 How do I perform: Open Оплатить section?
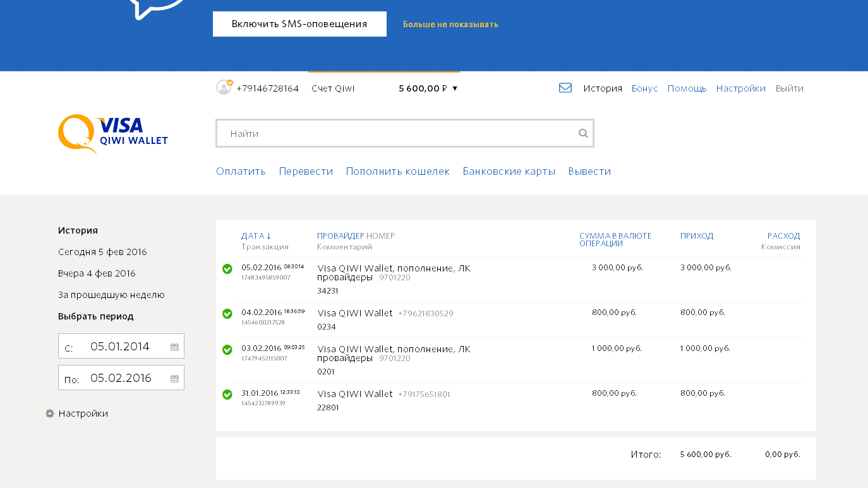coord(241,171)
